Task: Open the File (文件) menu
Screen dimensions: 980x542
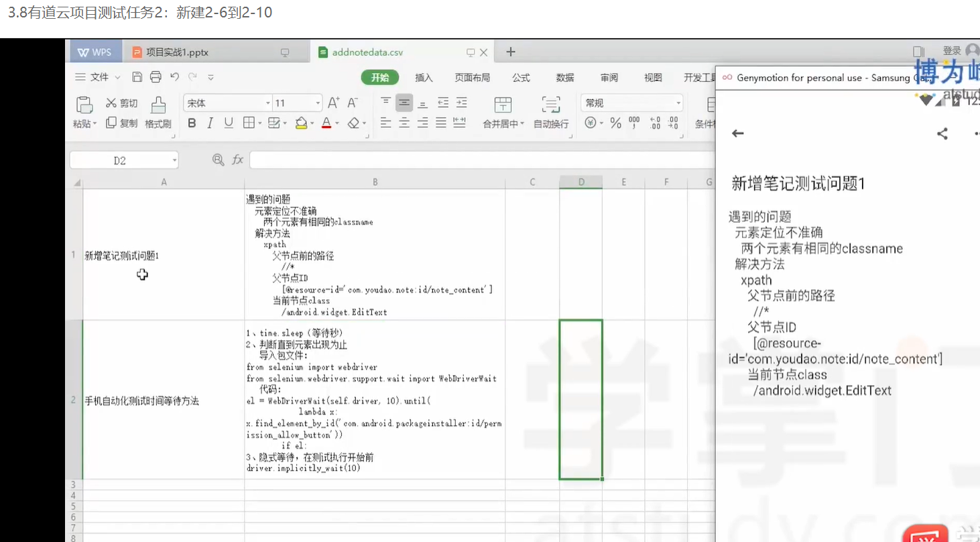Action: coord(98,77)
